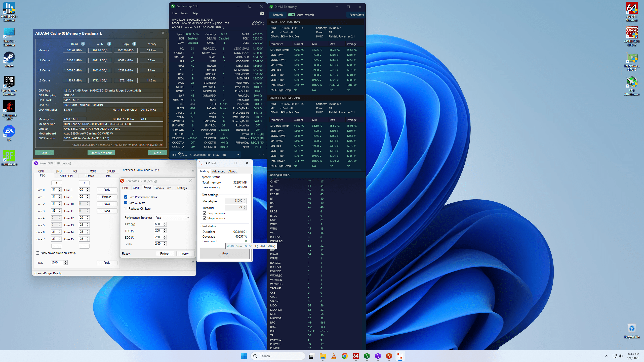
Task: Click the Core 0 offset stepper
Action: click(x=60, y=190)
